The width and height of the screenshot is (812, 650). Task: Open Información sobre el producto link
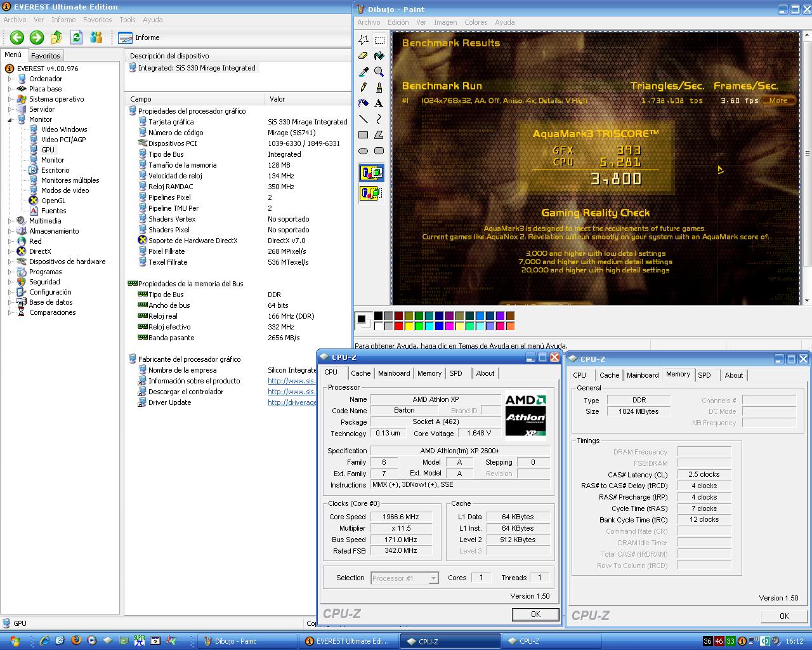click(292, 381)
